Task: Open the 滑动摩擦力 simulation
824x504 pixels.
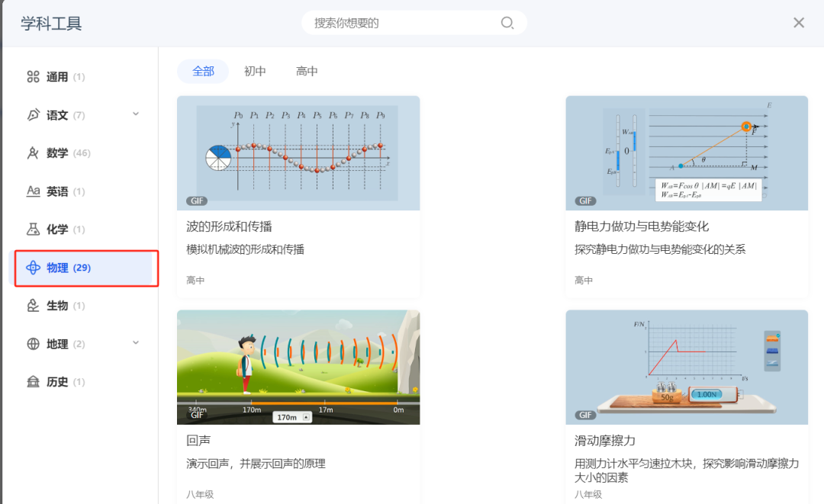Action: pyautogui.click(x=686, y=367)
